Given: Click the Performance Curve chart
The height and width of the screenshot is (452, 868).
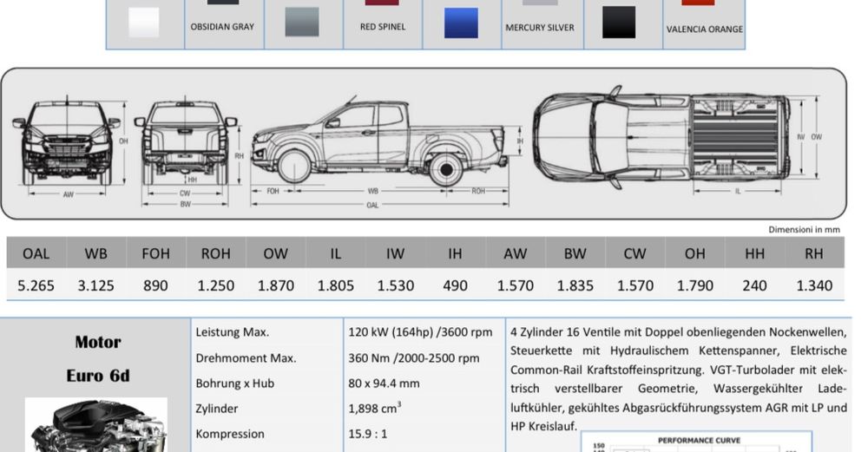Looking at the screenshot, I should pos(697,442).
